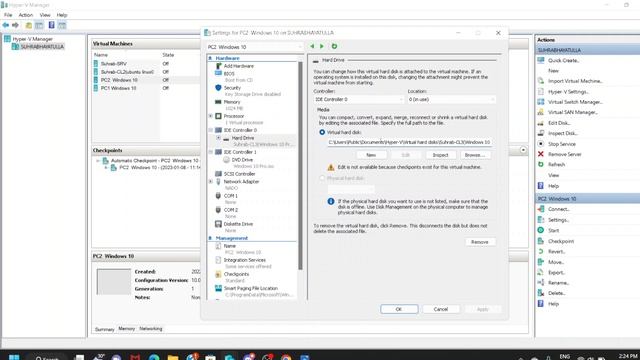Click the Inspect button
Screen dimensions: 640x360
tap(440, 155)
